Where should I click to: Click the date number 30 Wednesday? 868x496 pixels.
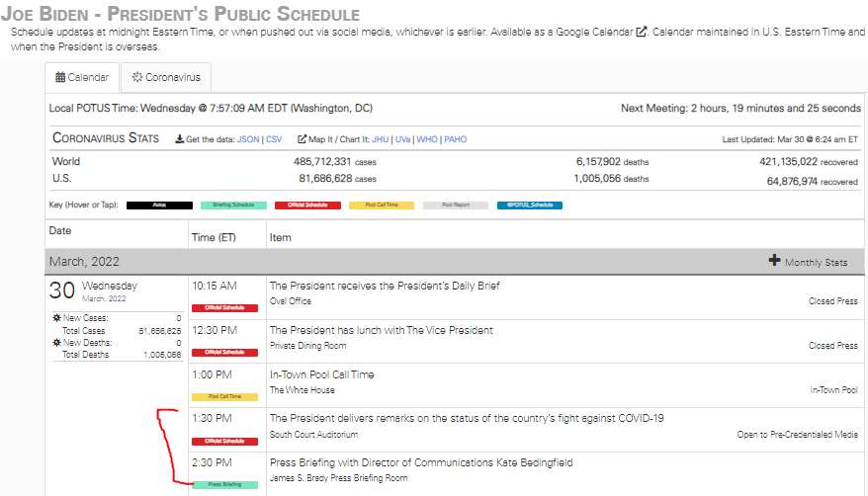(x=62, y=290)
